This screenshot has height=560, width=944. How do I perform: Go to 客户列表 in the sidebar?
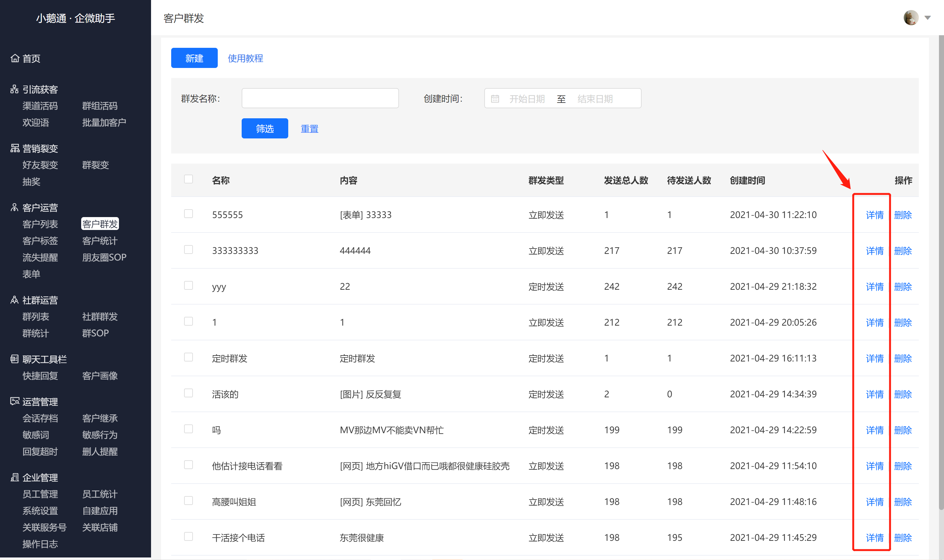(x=40, y=224)
